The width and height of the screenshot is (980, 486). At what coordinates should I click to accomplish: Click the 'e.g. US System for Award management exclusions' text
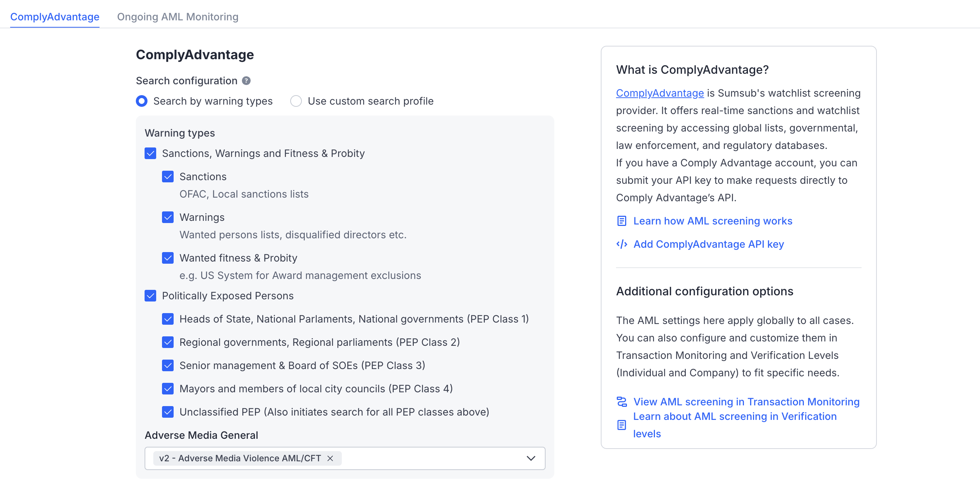[x=300, y=276]
